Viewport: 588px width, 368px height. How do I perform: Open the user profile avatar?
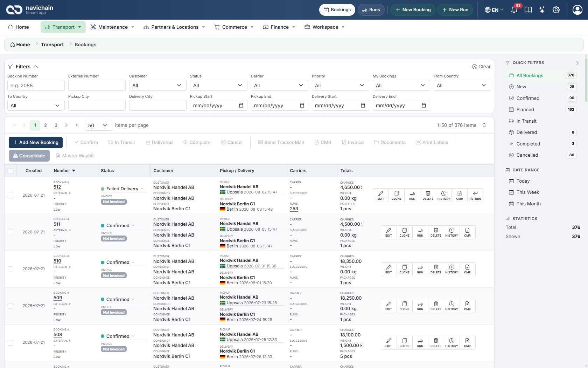tap(577, 10)
